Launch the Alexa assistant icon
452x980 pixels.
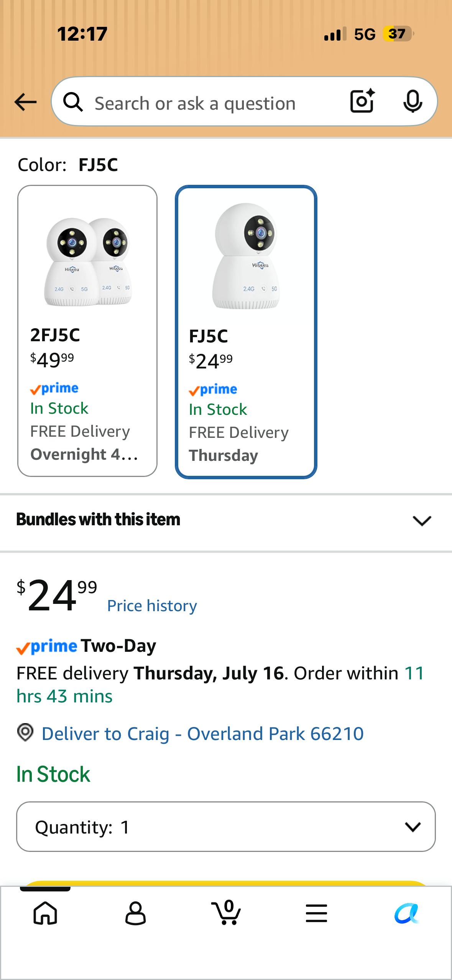coord(407,913)
